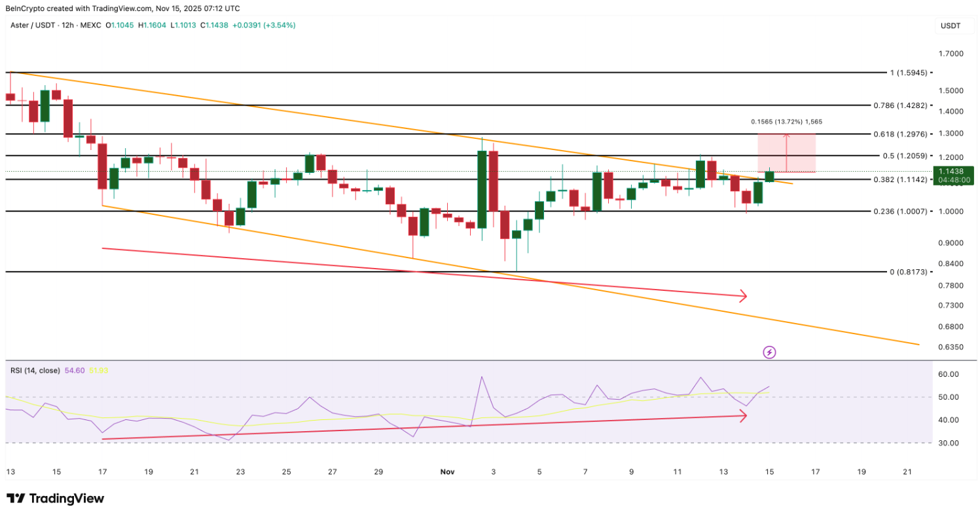This screenshot has width=980, height=515.
Task: Click the purple lightning bolt indicator icon
Action: [769, 352]
